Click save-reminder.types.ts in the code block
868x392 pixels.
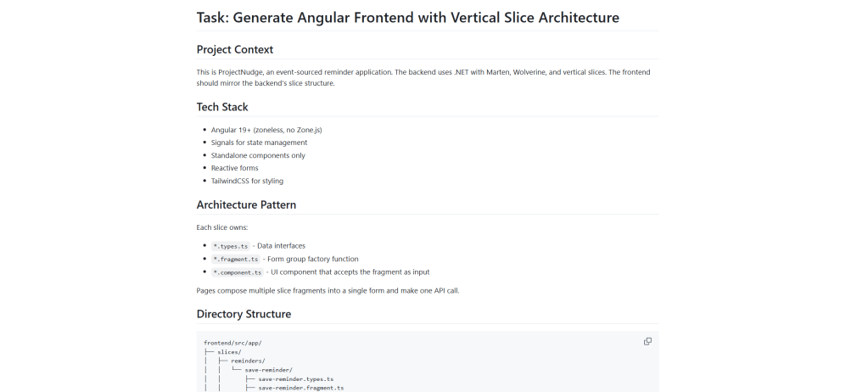(296, 378)
